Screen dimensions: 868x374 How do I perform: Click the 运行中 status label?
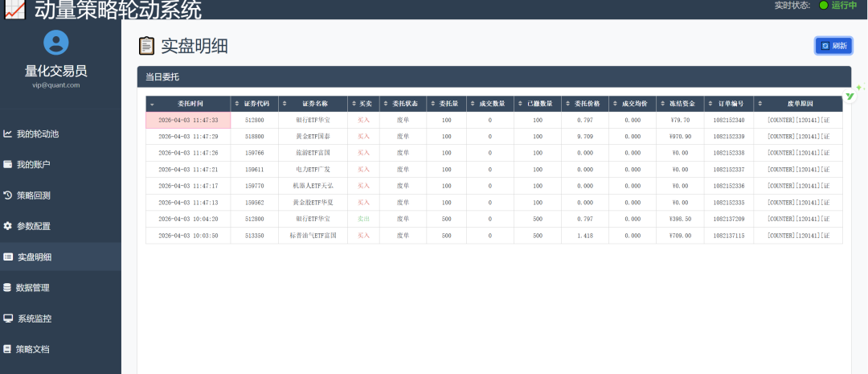[844, 5]
